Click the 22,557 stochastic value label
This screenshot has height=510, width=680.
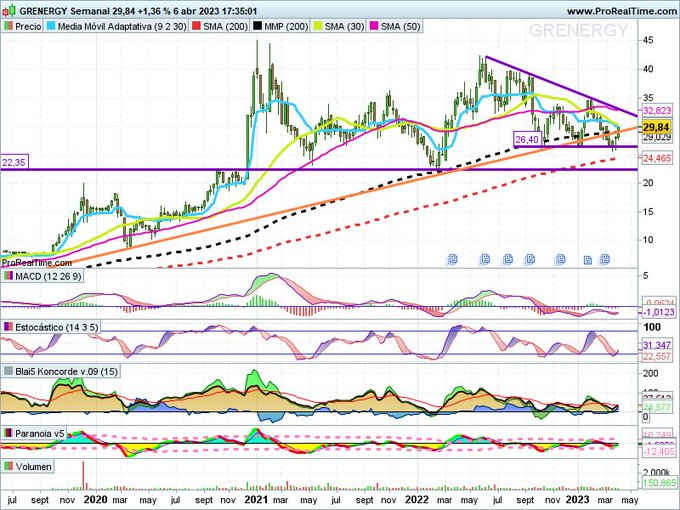657,355
